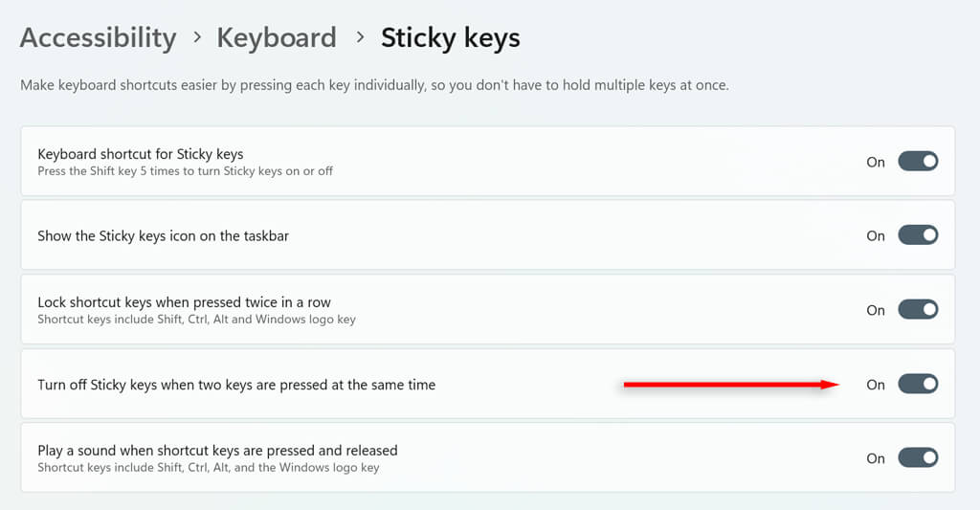The height and width of the screenshot is (510, 980).
Task: Toggle Keyboard shortcut for Sticky keys switch
Action: pos(918,162)
